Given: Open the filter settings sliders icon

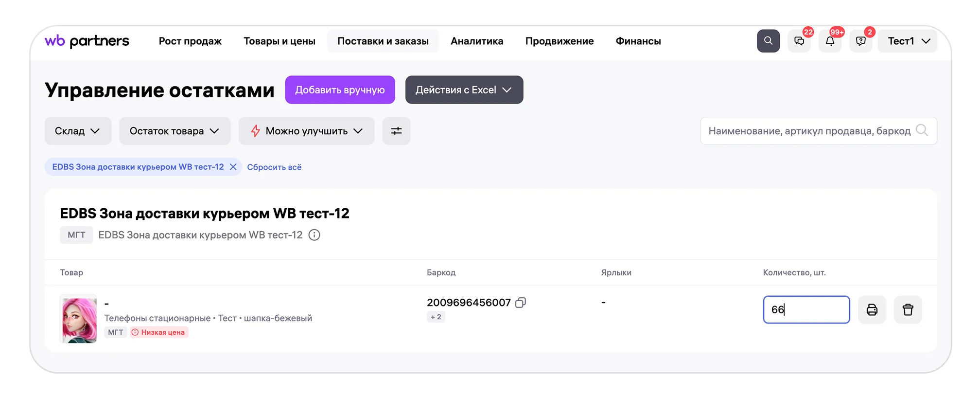Looking at the screenshot, I should pos(396,131).
